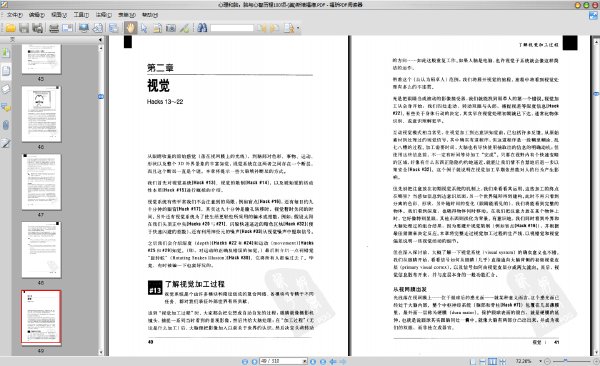Select the arrow Select Text tool
This screenshot has height=366, width=600.
click(144, 28)
